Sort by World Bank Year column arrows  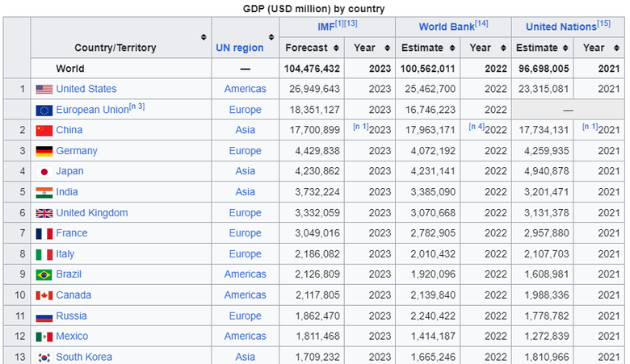(503, 48)
